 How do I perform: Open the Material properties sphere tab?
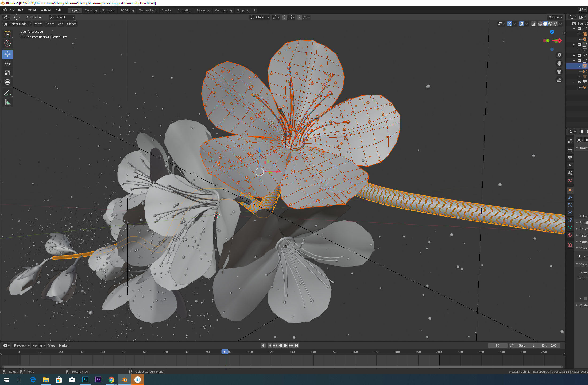[x=570, y=235]
